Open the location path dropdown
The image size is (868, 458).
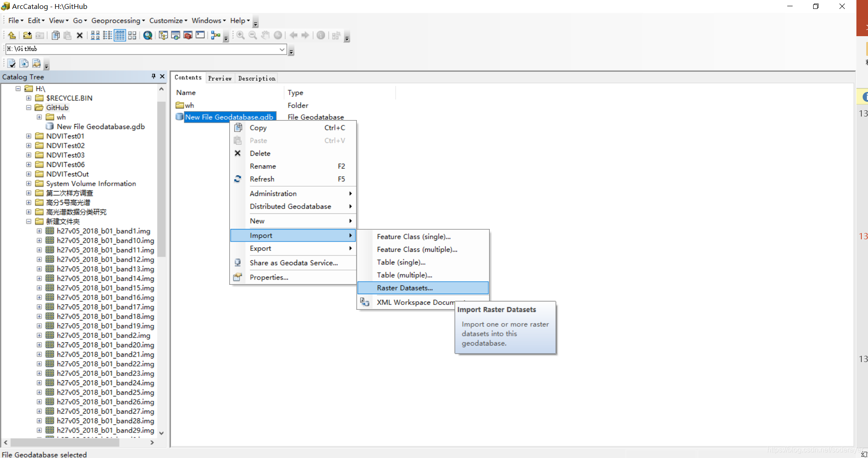coord(282,49)
